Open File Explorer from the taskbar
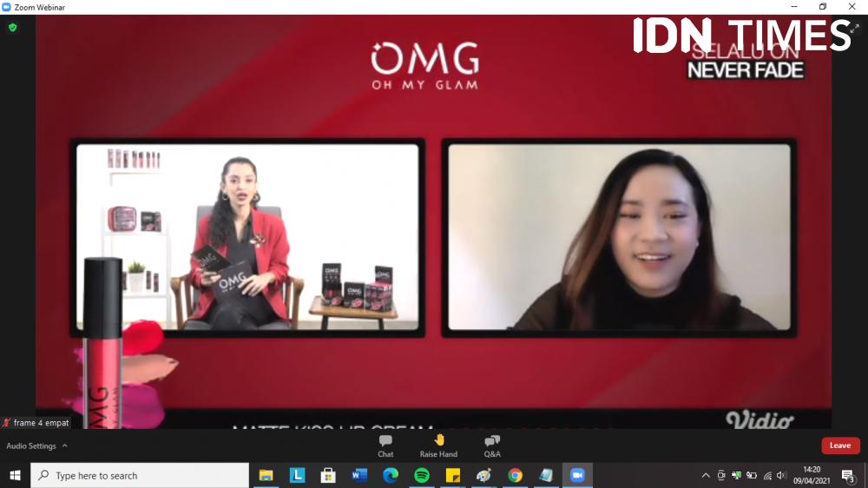This screenshot has height=488, width=868. click(x=266, y=475)
